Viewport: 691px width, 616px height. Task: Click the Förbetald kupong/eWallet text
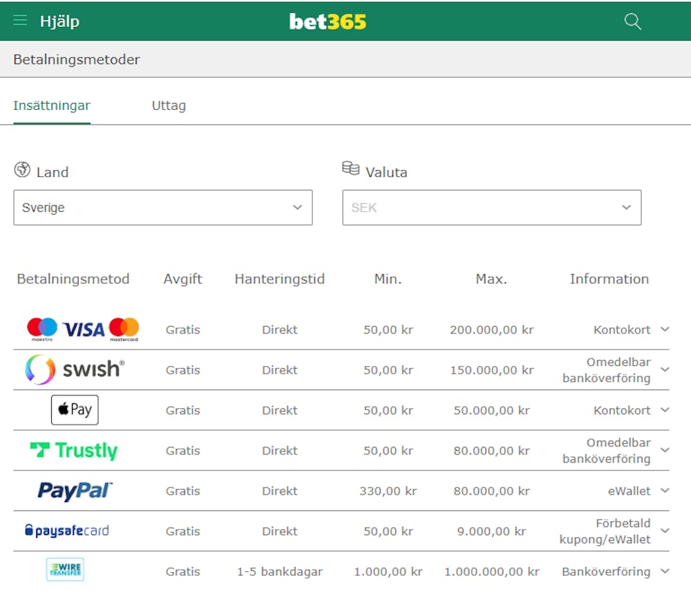point(605,531)
